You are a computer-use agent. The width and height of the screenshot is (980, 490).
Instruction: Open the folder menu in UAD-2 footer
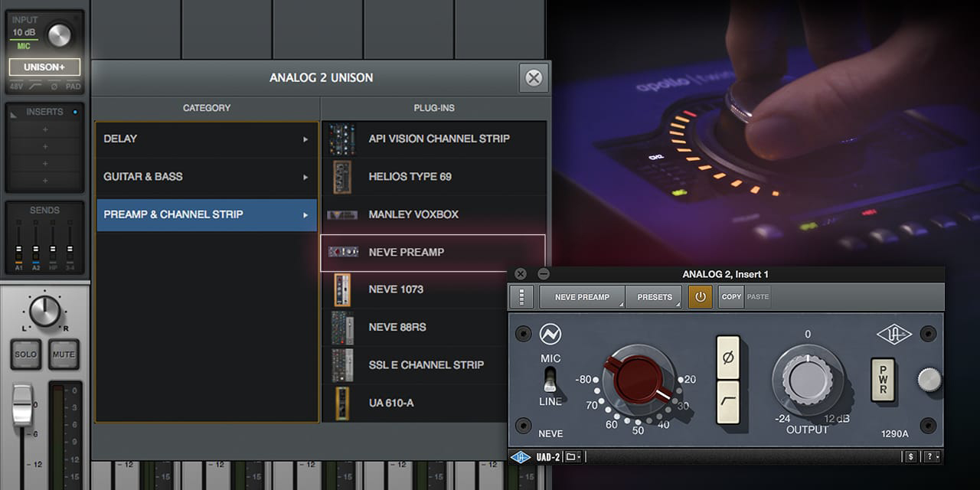(x=572, y=457)
